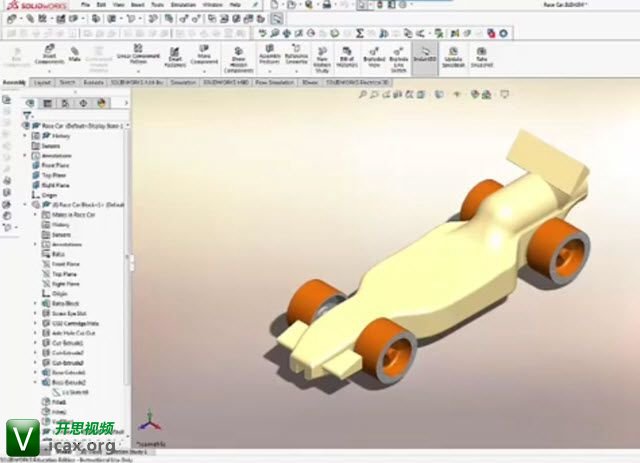Expand Axle Hole Cut Out feature
This screenshot has height=463, width=640.
coord(35,333)
